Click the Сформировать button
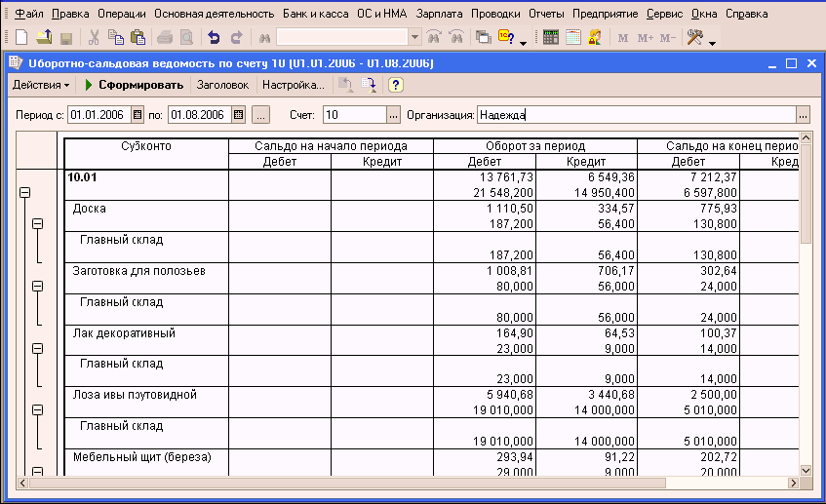Image resolution: width=826 pixels, height=504 pixels. 135,85
